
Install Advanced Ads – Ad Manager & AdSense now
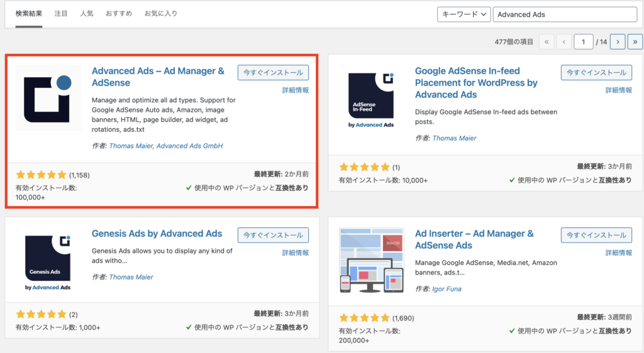click(273, 73)
